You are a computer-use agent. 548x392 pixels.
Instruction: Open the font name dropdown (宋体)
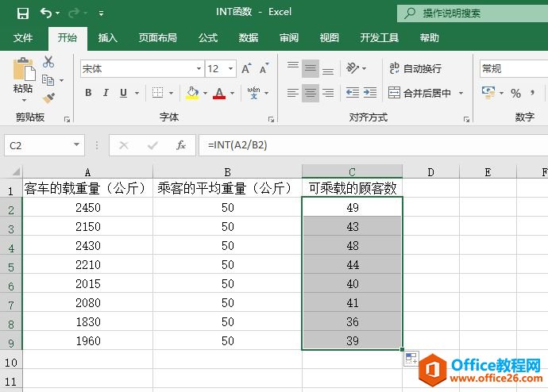coord(198,69)
